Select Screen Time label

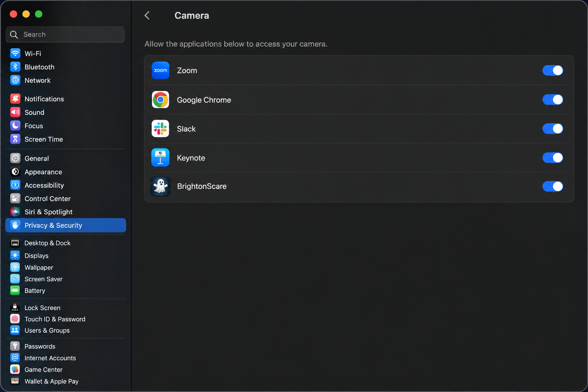pyautogui.click(x=44, y=139)
